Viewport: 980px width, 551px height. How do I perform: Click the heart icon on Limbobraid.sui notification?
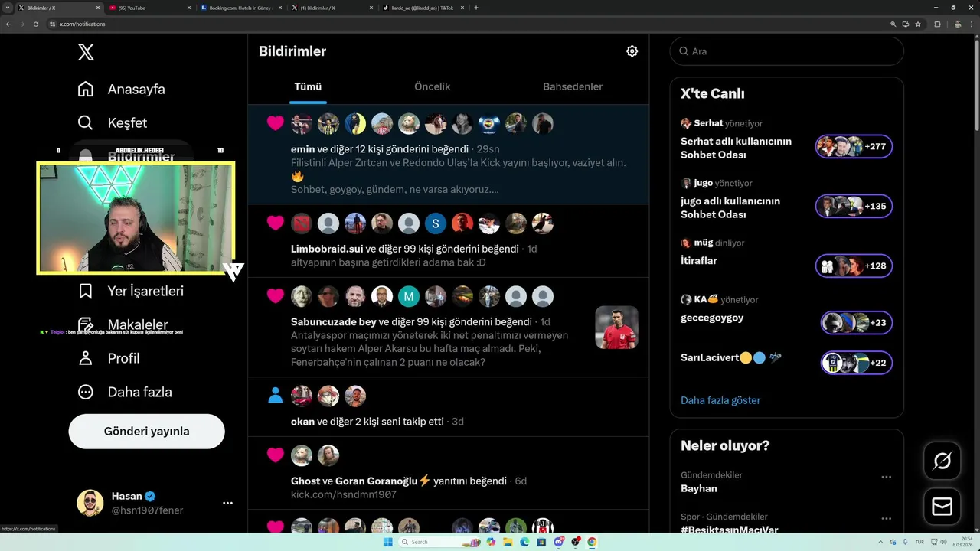click(276, 223)
